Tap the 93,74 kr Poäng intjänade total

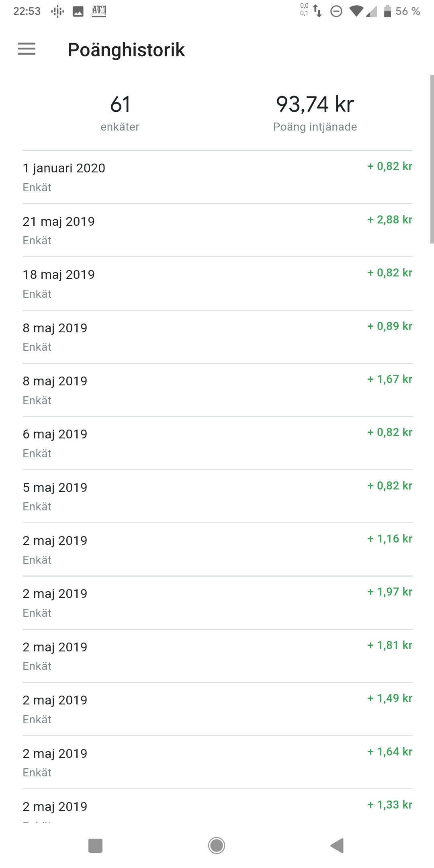[x=315, y=113]
